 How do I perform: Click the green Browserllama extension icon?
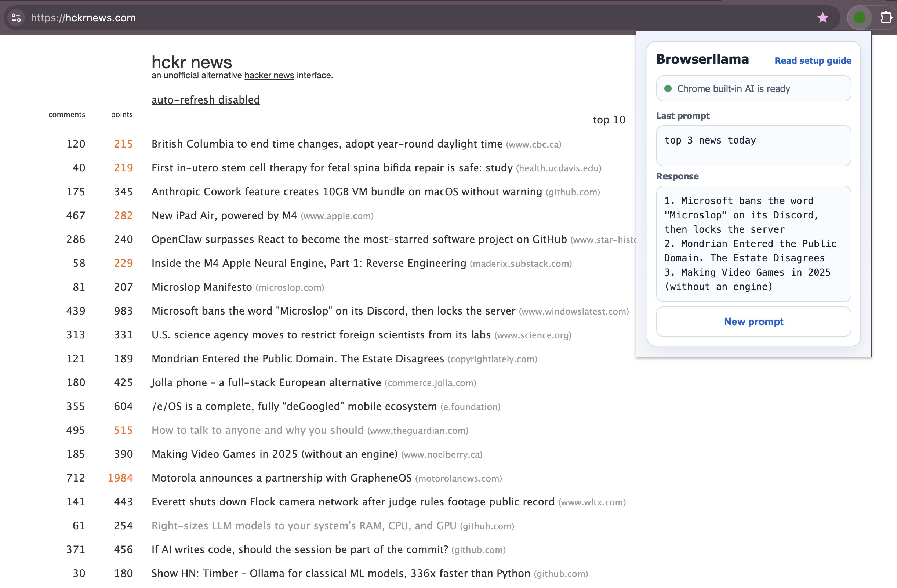[x=859, y=17]
